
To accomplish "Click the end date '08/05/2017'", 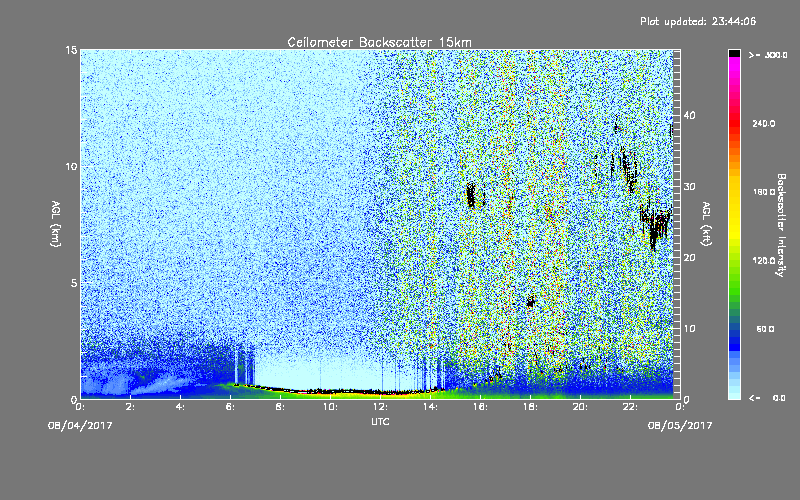I will (x=680, y=425).
